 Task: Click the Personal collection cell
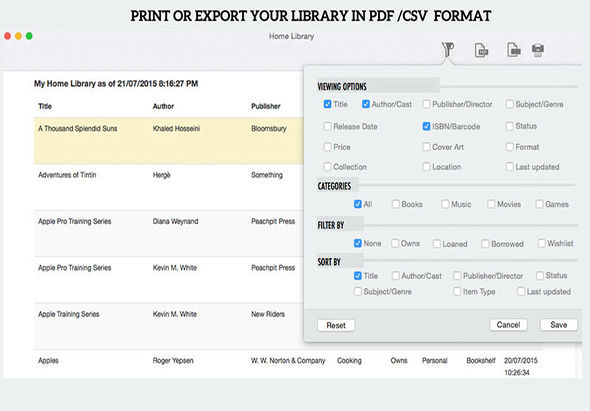(x=435, y=361)
